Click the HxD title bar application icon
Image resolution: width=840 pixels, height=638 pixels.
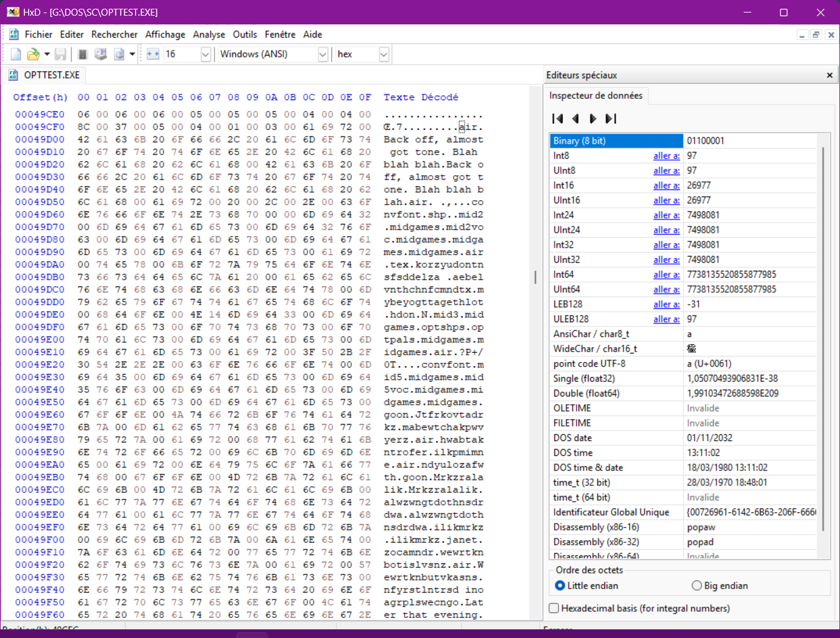pyautogui.click(x=13, y=12)
